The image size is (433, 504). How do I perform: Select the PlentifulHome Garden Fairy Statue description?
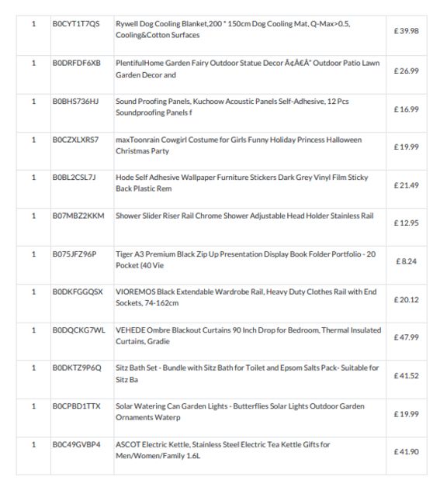pos(248,69)
